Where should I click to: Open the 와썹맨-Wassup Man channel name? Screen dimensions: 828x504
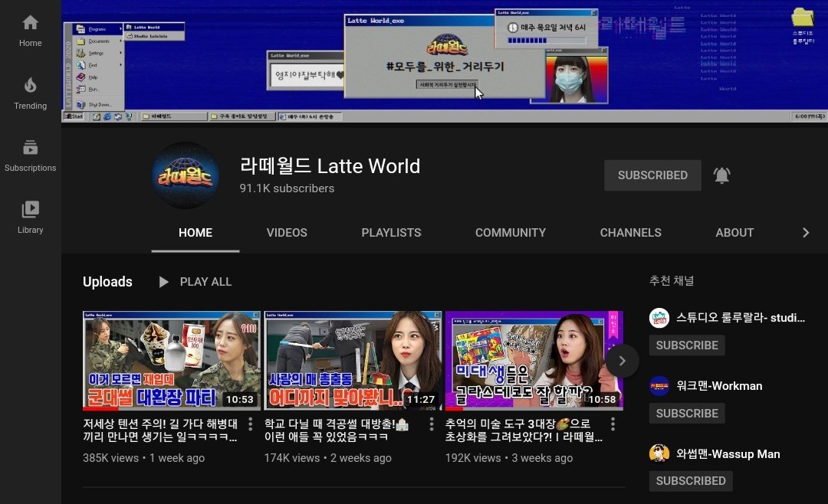tap(728, 454)
